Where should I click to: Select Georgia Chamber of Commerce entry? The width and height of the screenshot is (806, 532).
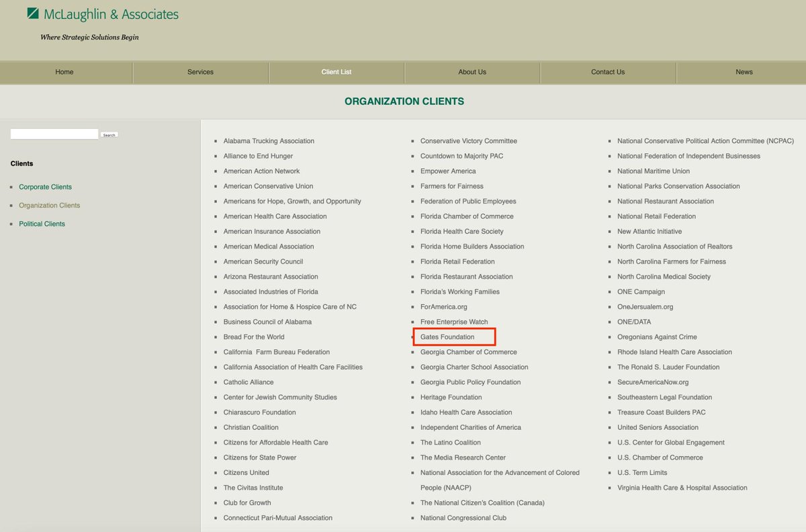click(x=469, y=352)
